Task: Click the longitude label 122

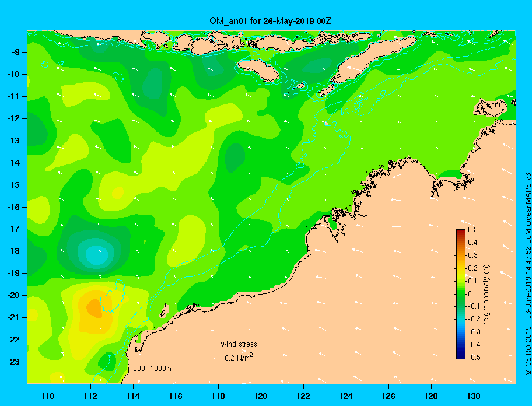Action: [303, 396]
